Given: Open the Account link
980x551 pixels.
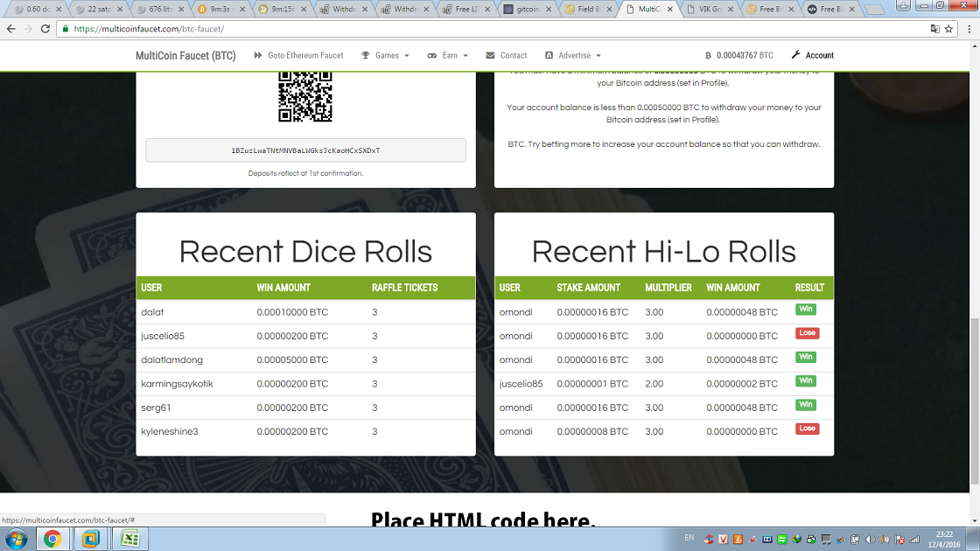Looking at the screenshot, I should coord(813,56).
